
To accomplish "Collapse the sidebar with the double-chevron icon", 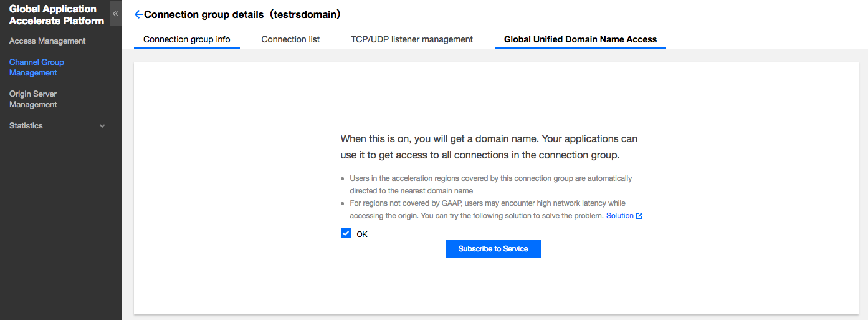I will (x=115, y=13).
